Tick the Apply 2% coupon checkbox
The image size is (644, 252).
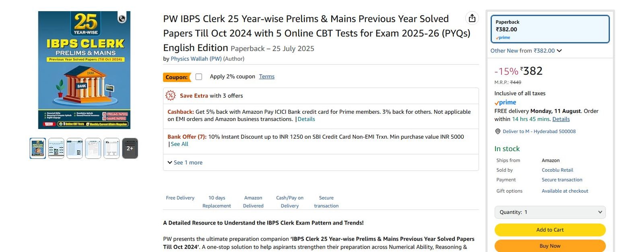[199, 77]
